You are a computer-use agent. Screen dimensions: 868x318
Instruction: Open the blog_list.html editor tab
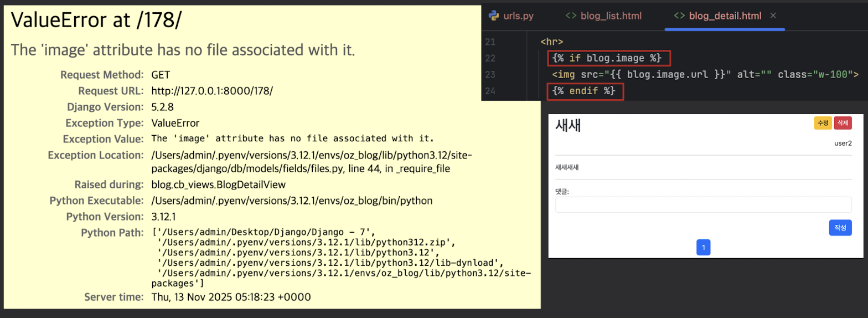603,16
